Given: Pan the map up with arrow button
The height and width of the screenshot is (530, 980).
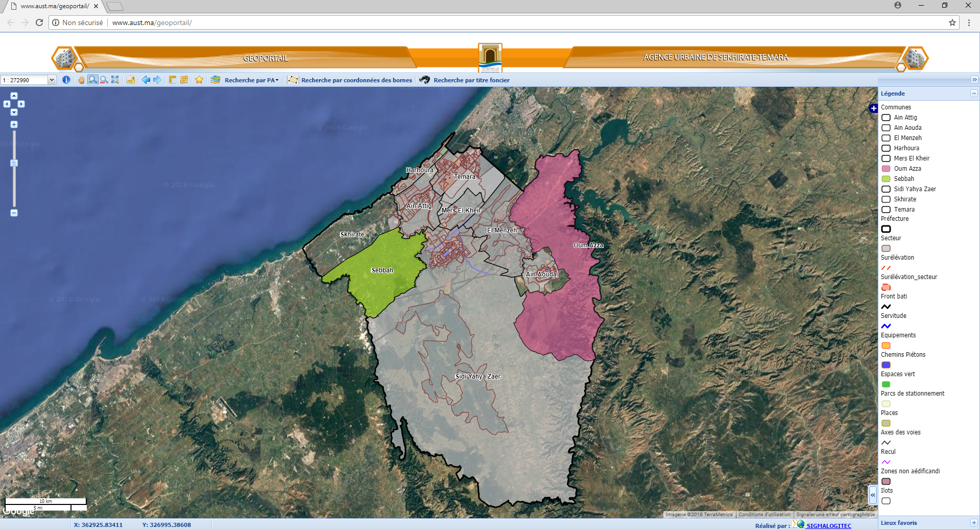Looking at the screenshot, I should coord(14,96).
